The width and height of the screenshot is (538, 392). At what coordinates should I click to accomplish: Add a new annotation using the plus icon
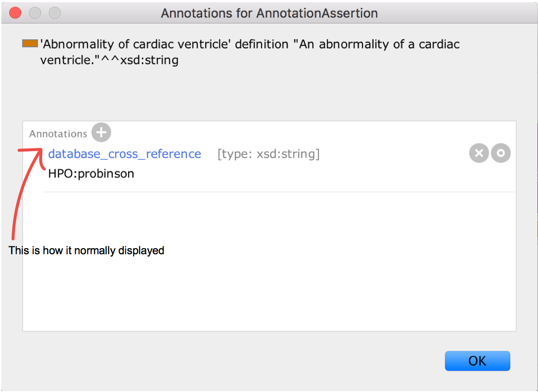101,133
